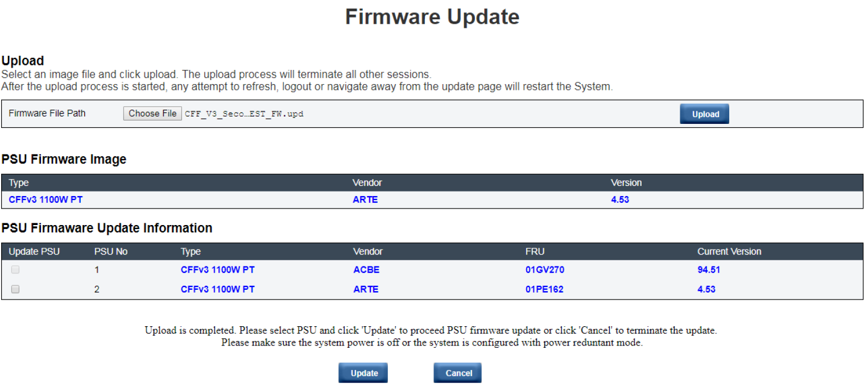Image resolution: width=868 pixels, height=387 pixels.
Task: Click the Type header in PSU Firmware Image
Action: tap(19, 182)
